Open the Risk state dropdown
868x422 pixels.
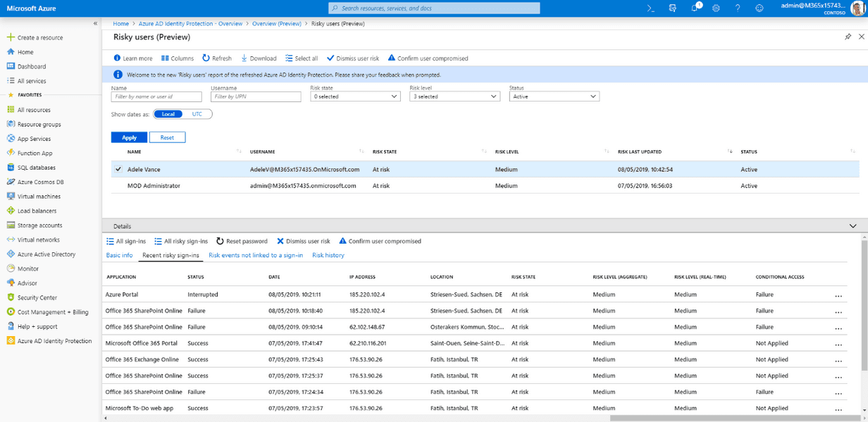355,97
